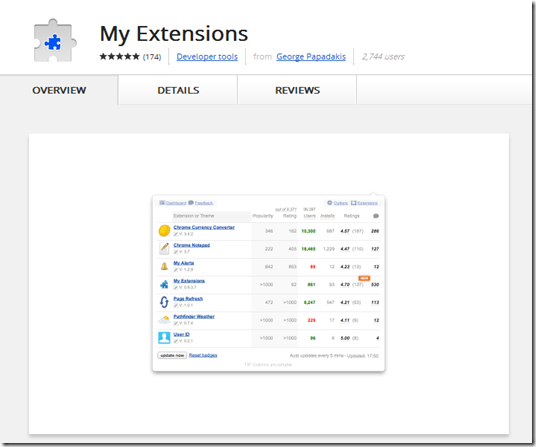Click the gold coin Currency Converter icon
Image resolution: width=536 pixels, height=447 pixels.
pyautogui.click(x=164, y=231)
